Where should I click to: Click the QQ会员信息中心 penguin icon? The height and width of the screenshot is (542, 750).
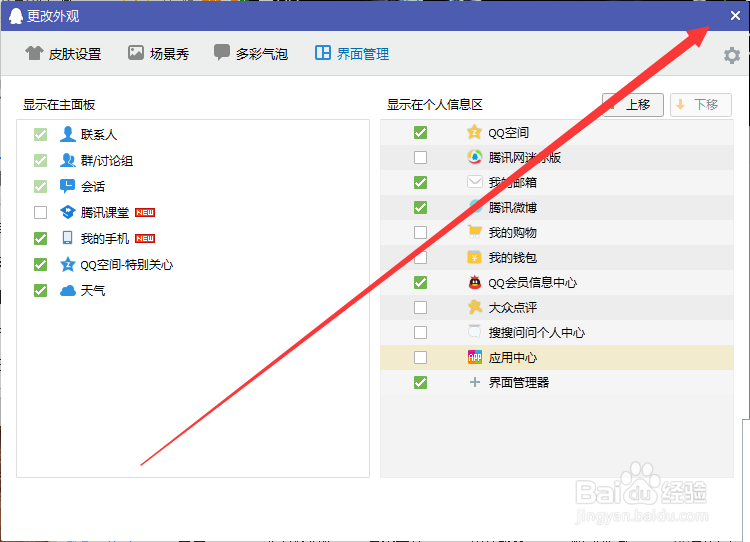[x=474, y=282]
